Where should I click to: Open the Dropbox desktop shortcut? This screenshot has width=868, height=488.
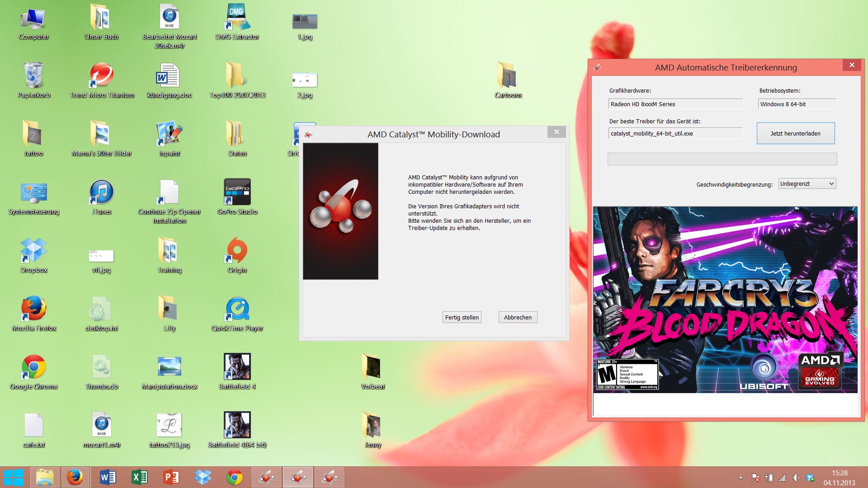[x=33, y=255]
